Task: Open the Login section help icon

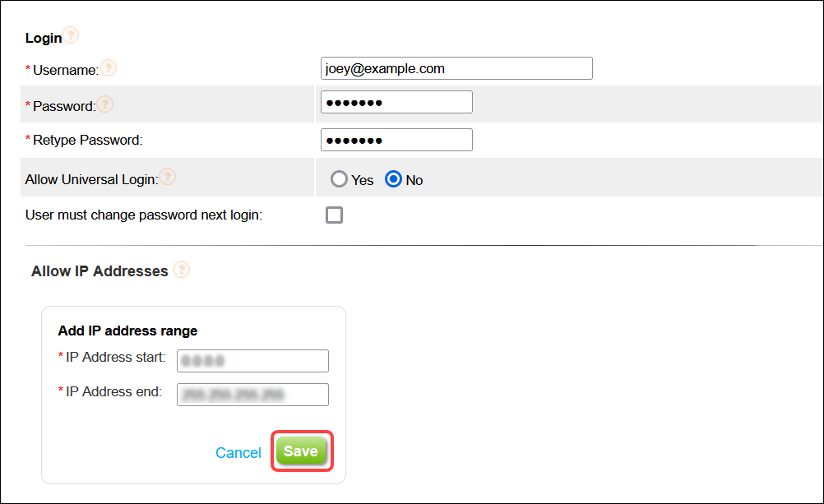Action: (72, 35)
